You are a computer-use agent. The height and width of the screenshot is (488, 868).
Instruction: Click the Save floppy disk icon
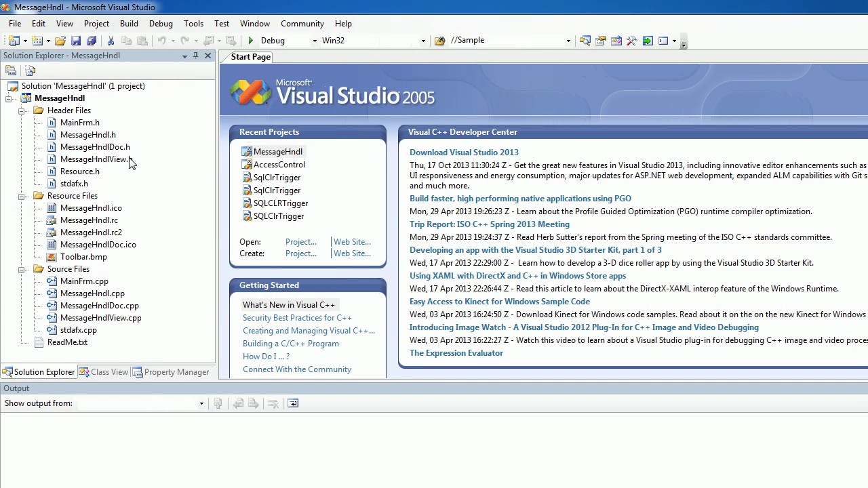[76, 41]
